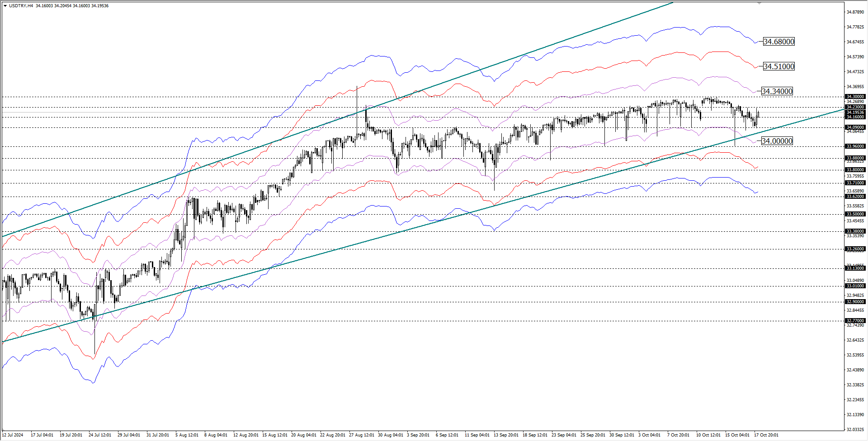This screenshot has height=441, width=868.
Task: Click the 34.77825 price scale value
Action: (x=855, y=27)
